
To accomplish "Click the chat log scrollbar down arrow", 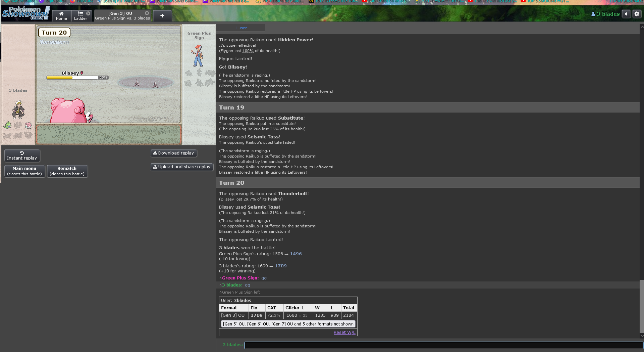I will coord(642,336).
